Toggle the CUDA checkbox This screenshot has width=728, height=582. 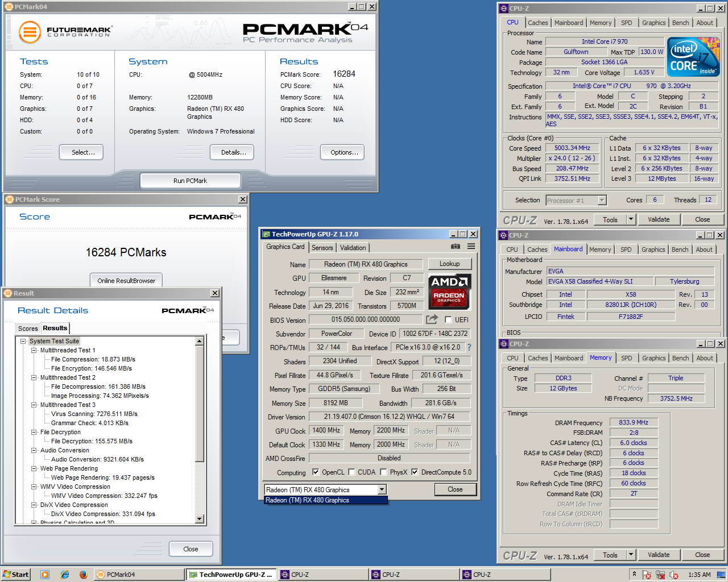351,472
